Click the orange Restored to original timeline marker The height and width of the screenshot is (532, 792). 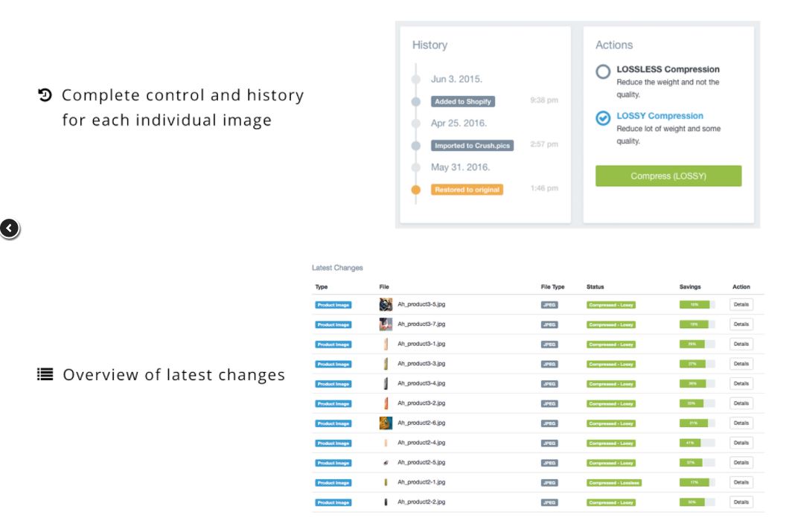tap(415, 190)
